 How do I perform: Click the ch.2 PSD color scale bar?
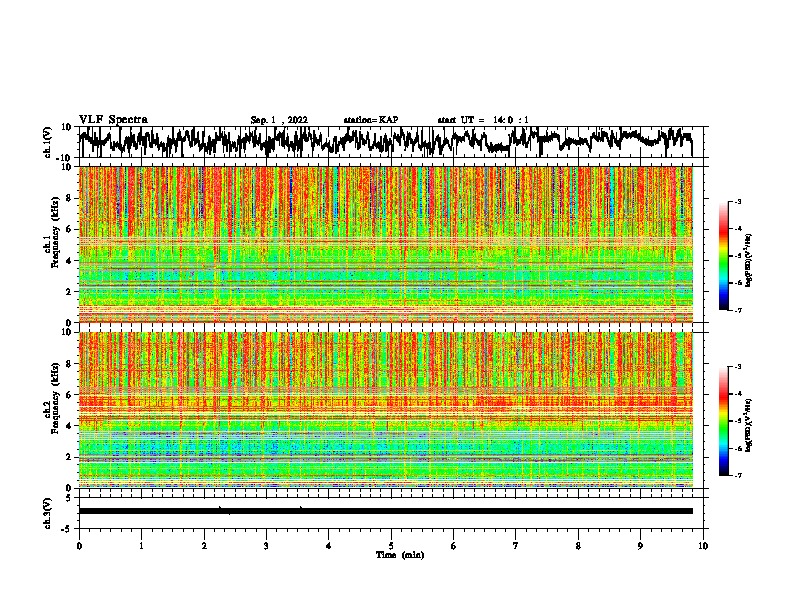click(x=723, y=421)
